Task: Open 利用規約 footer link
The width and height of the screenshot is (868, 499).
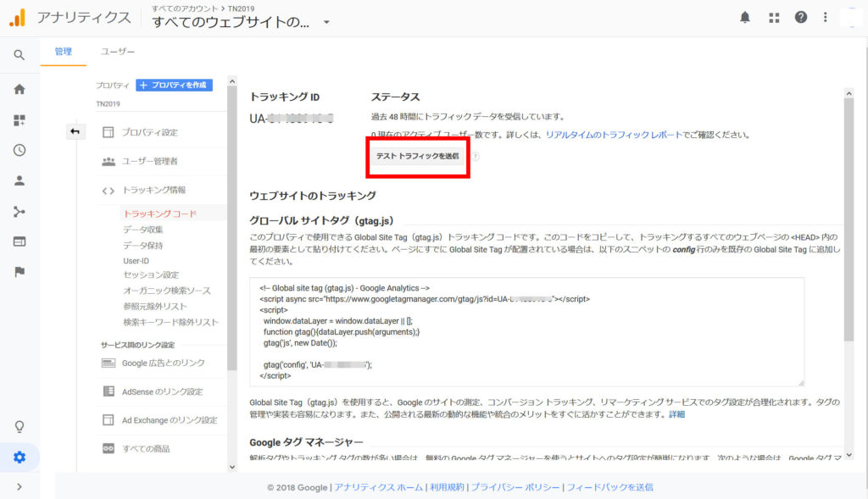Action: tap(447, 487)
